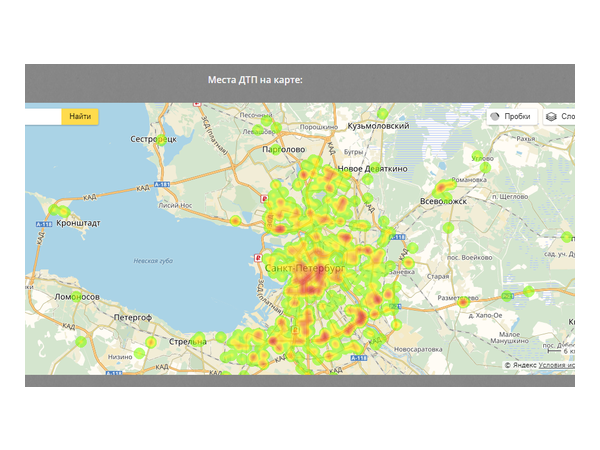Click the Низино village label

pos(120,357)
